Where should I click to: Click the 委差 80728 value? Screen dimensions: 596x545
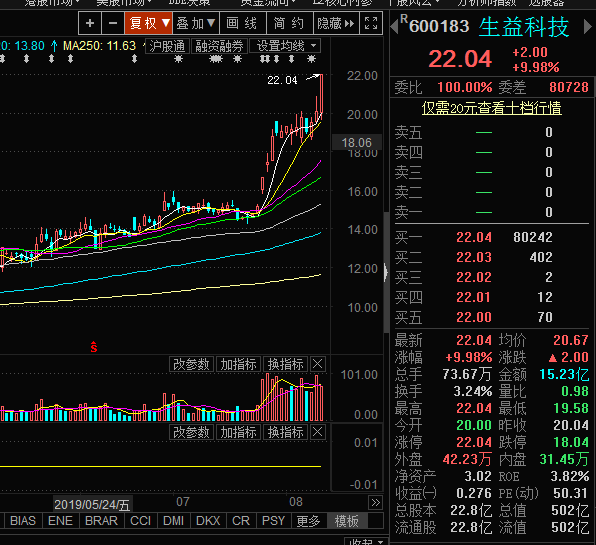(569, 87)
